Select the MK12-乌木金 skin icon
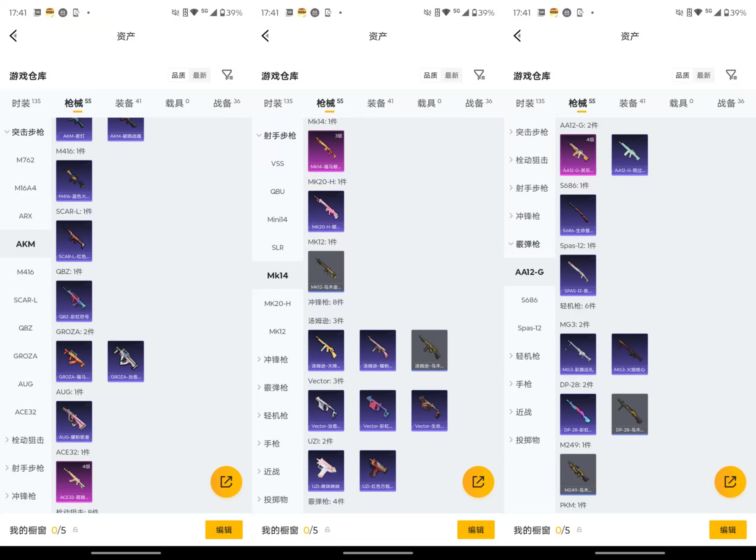 coord(326,271)
